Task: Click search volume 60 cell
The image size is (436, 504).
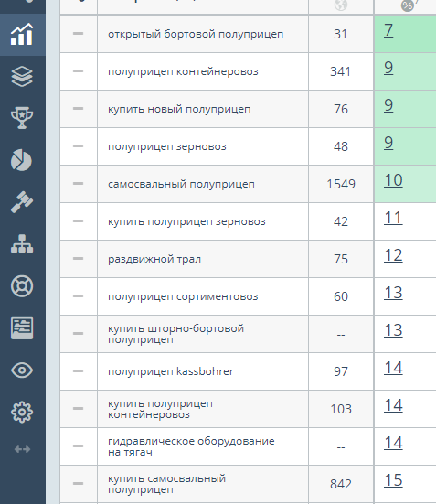Action: (341, 296)
